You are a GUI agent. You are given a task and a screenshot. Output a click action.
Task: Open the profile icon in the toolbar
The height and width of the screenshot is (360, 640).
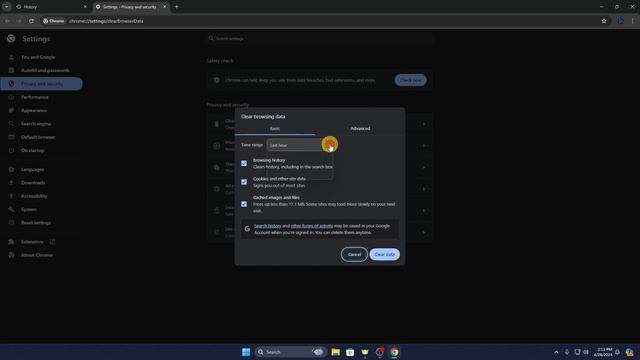(620, 21)
